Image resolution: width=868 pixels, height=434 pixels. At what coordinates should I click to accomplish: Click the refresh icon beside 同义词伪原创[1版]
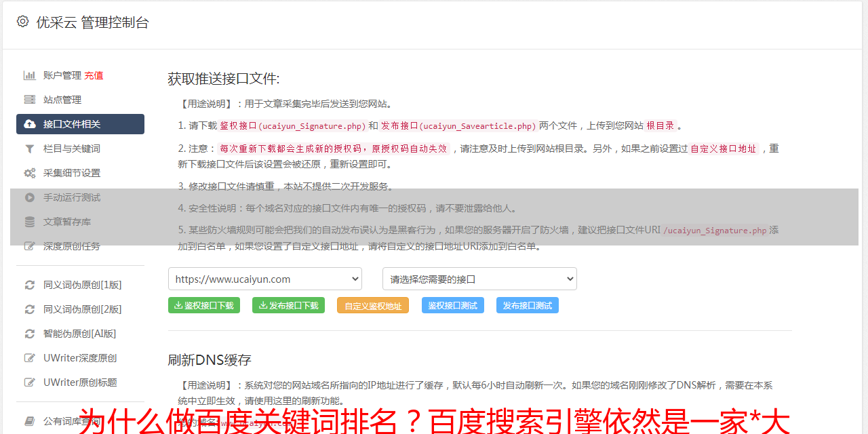tap(30, 285)
